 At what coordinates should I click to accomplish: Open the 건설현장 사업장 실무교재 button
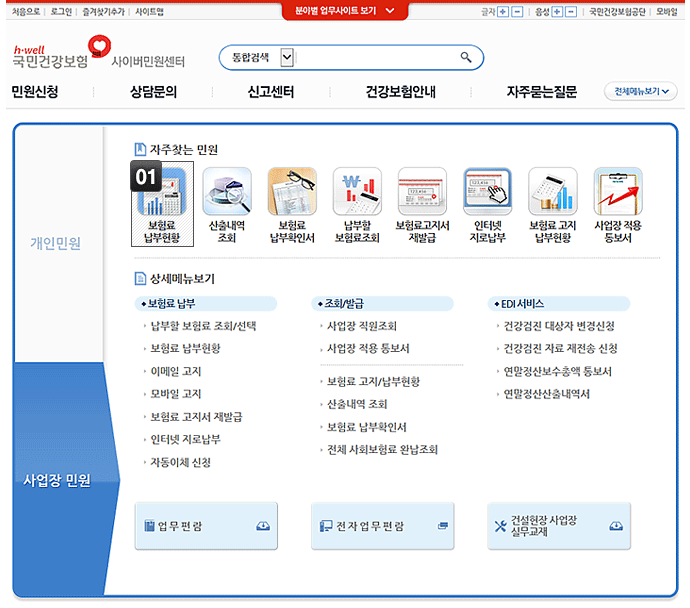[x=559, y=526]
